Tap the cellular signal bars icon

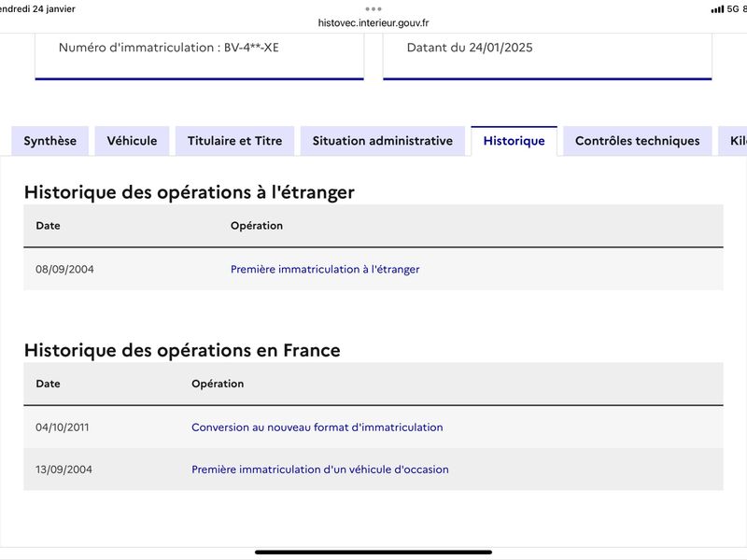pyautogui.click(x=717, y=9)
